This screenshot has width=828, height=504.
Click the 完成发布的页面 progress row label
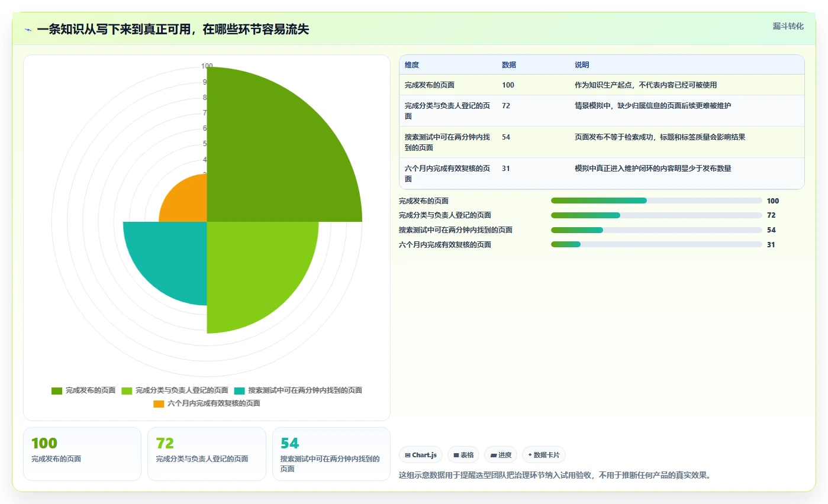point(424,201)
